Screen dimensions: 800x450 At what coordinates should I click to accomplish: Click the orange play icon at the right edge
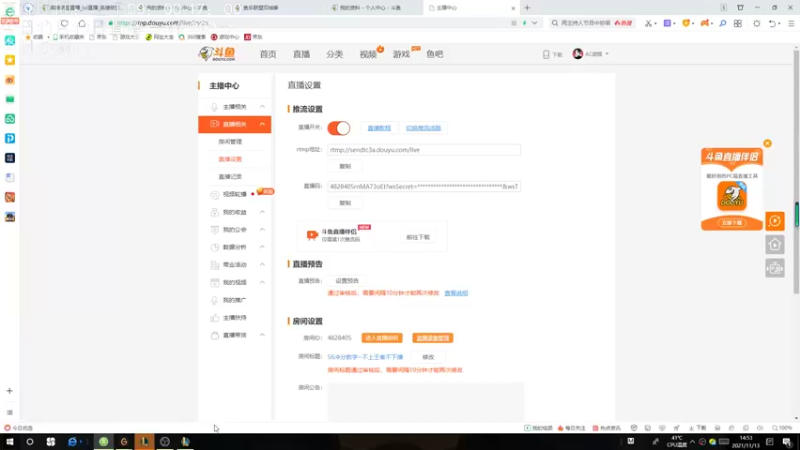(774, 221)
